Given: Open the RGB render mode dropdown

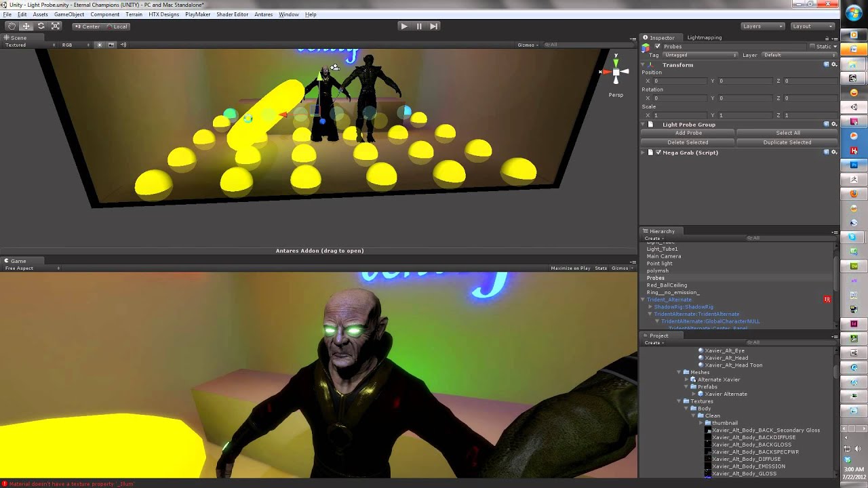Looking at the screenshot, I should [x=76, y=45].
